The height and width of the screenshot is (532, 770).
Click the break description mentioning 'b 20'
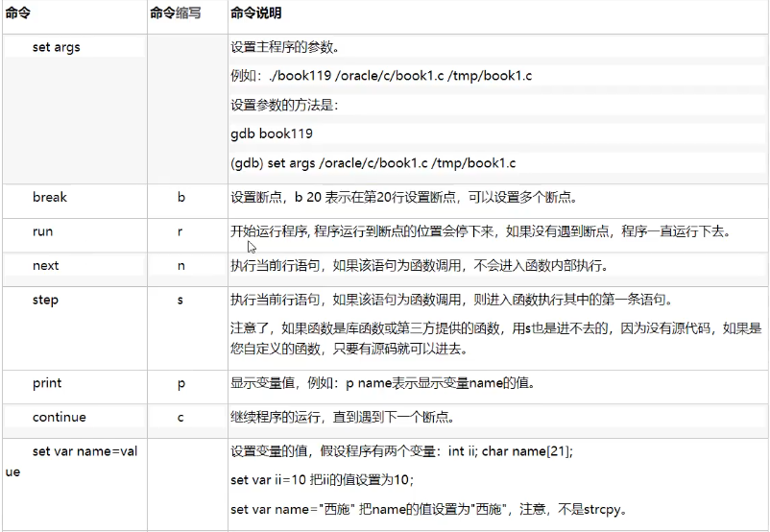pyautogui.click(x=404, y=197)
